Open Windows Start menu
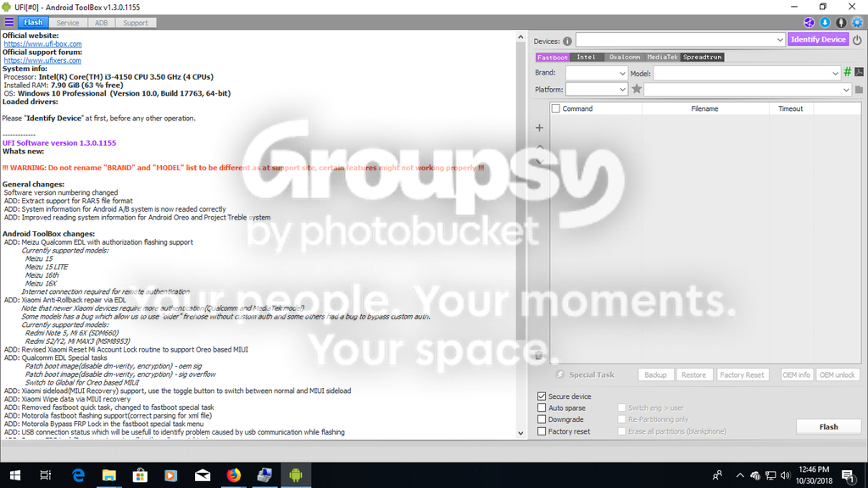The height and width of the screenshot is (488, 868). pos(15,474)
